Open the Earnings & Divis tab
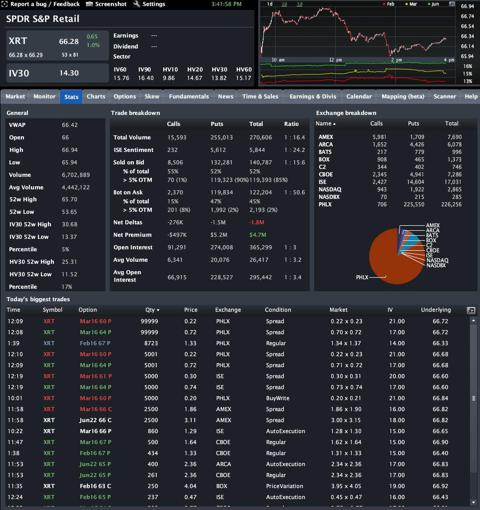 click(313, 97)
